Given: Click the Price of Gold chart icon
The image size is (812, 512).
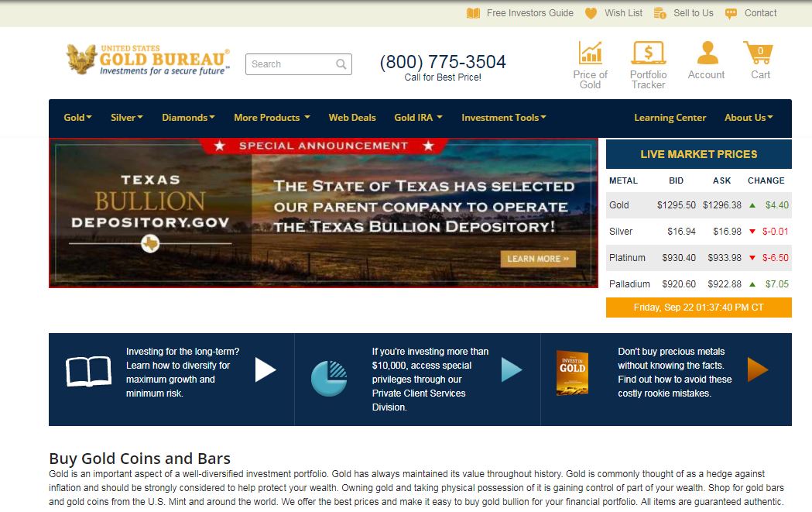Looking at the screenshot, I should (590, 53).
